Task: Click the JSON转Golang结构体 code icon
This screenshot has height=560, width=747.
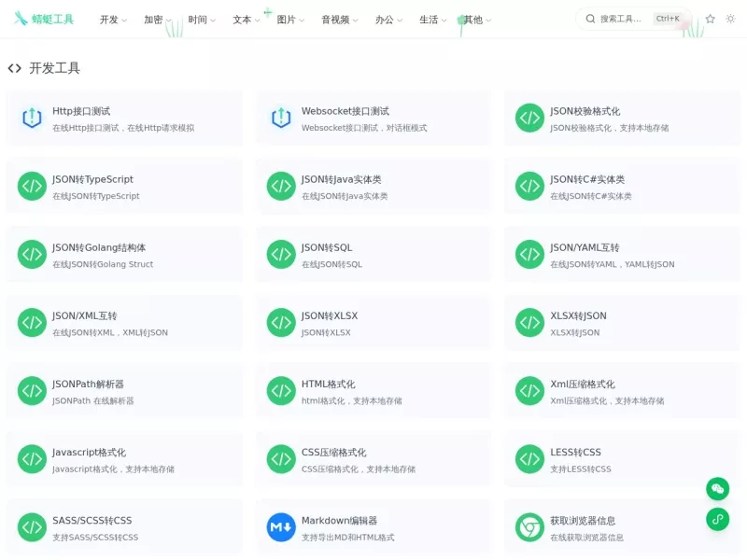Action: [x=32, y=254]
